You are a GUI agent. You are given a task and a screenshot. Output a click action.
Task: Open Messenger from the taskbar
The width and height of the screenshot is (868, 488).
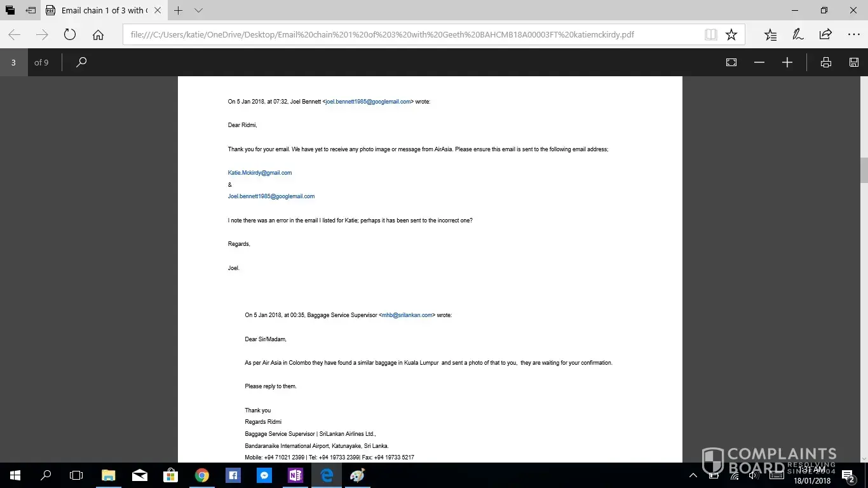264,475
